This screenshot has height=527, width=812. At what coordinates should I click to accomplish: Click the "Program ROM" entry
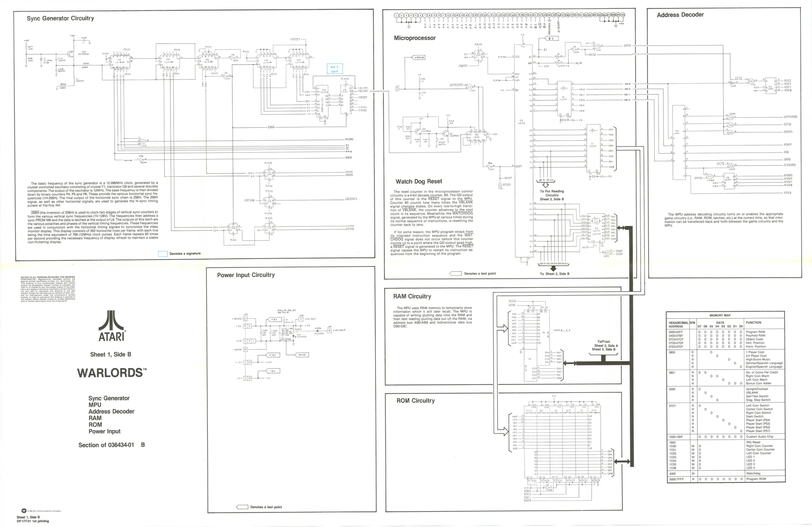[x=756, y=479]
